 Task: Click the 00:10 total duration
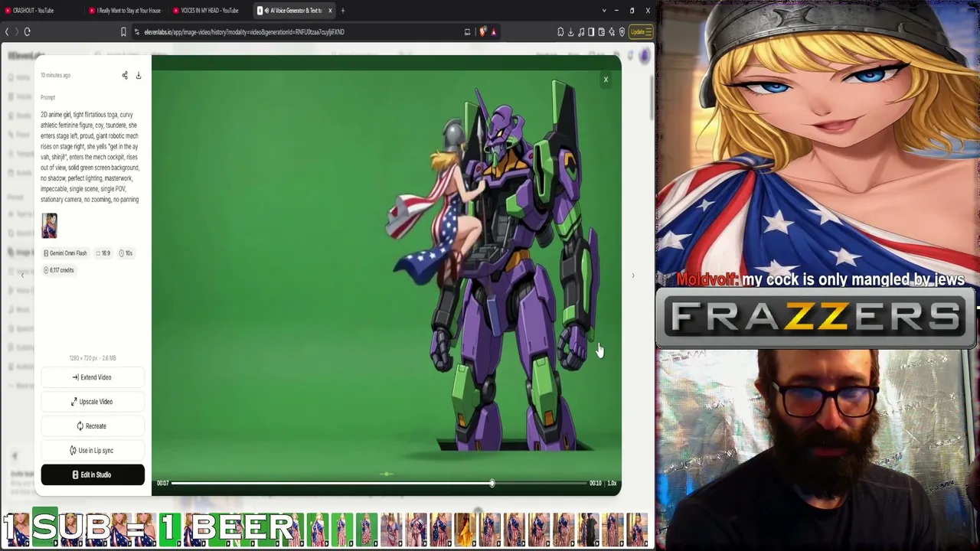(595, 484)
